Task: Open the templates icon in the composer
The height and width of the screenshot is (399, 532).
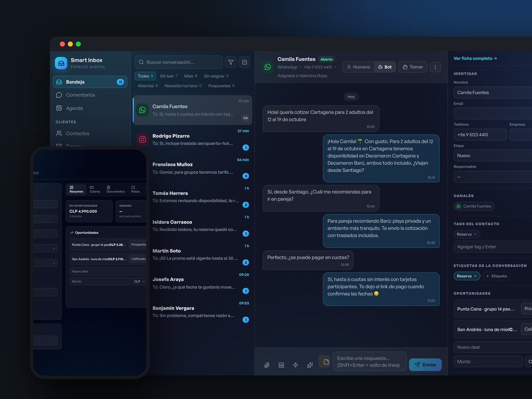Action: (281, 365)
